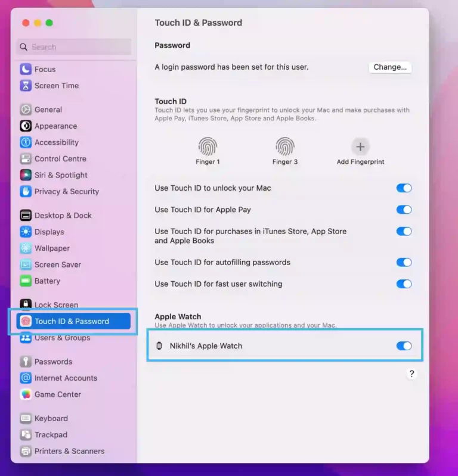Select the Passwords key icon
Viewport: 458px width, 476px height.
tap(26, 362)
